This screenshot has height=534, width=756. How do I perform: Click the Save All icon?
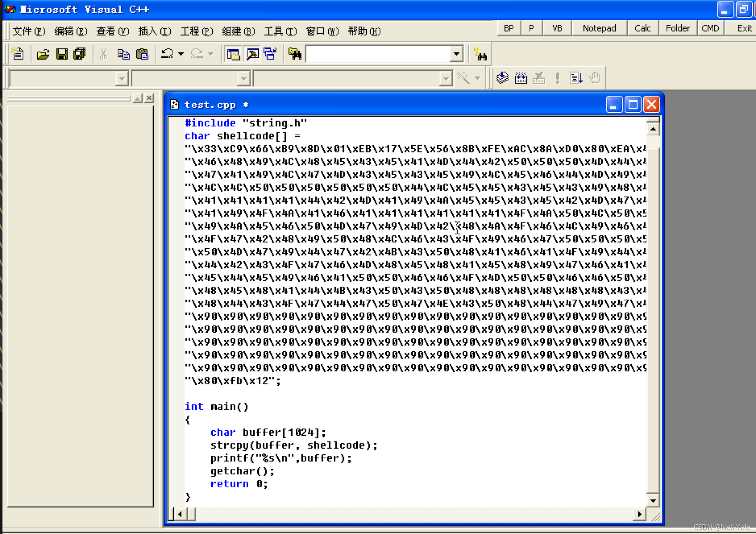(79, 54)
